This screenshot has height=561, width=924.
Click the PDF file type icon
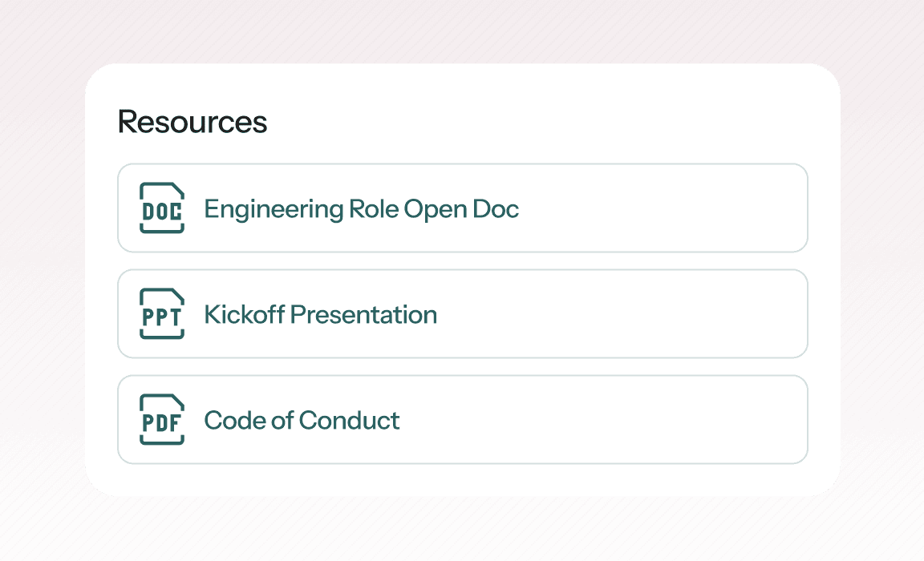(161, 420)
